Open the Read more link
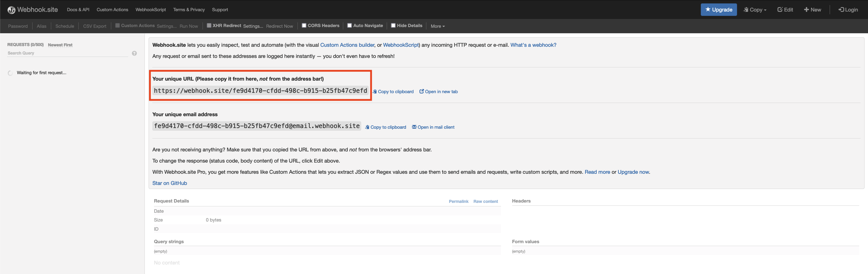This screenshot has width=868, height=274. pos(597,172)
